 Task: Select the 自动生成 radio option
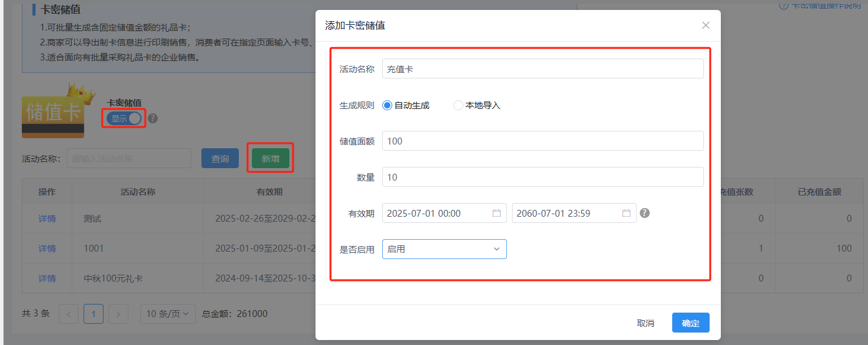[387, 105]
